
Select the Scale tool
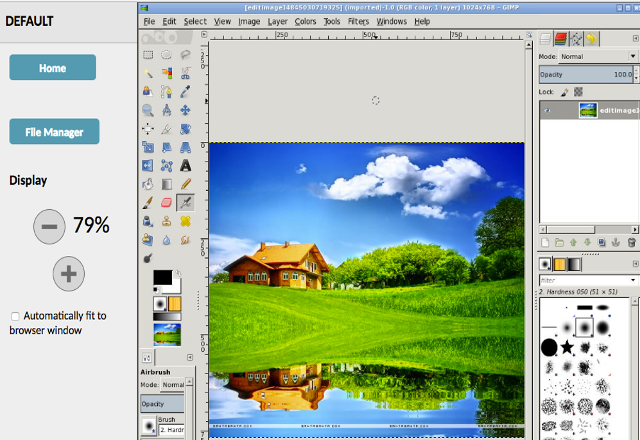148,147
